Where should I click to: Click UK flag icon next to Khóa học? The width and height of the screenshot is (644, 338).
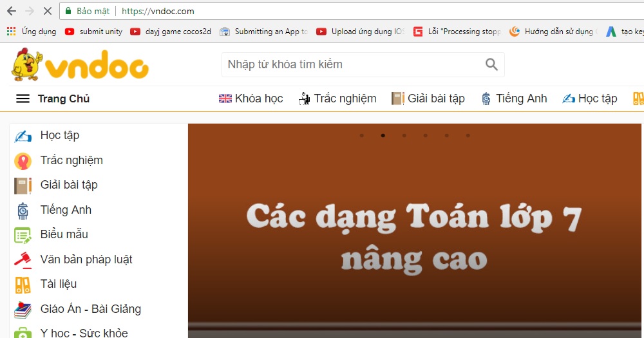(225, 99)
